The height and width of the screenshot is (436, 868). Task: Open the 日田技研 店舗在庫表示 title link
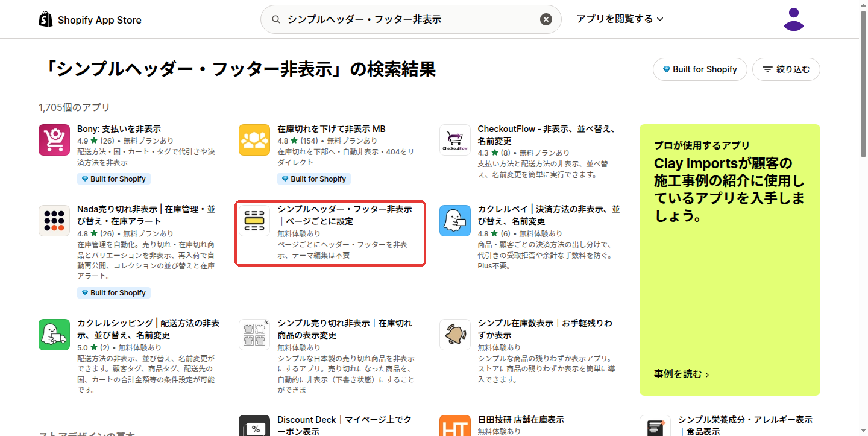tap(521, 420)
